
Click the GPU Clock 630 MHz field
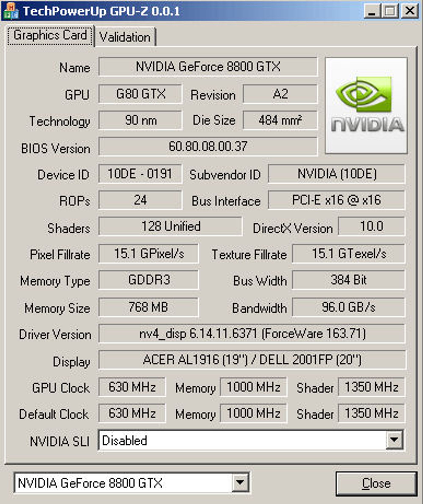point(132,387)
